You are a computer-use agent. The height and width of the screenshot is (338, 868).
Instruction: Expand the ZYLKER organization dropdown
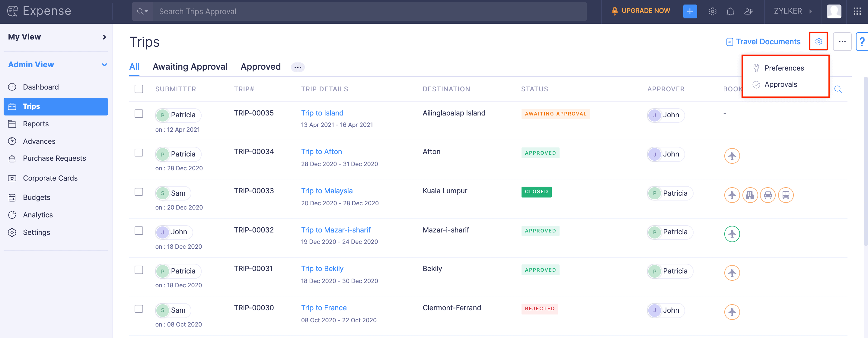coord(811,11)
